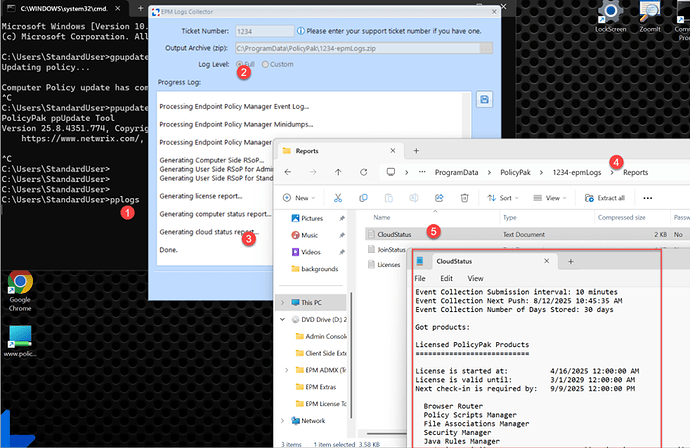Select the Custom log level radio button
Screen dimensions: 690x448
tap(265, 64)
